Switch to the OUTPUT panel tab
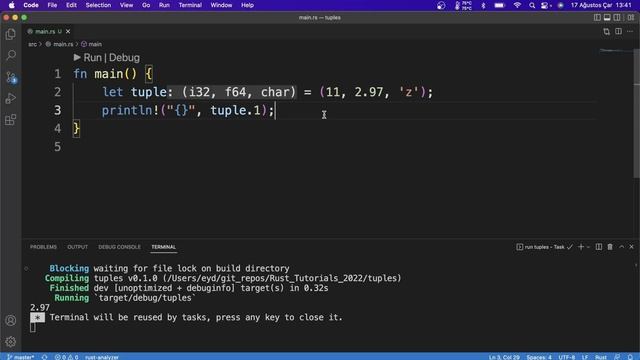The width and height of the screenshot is (640, 360). [78, 247]
